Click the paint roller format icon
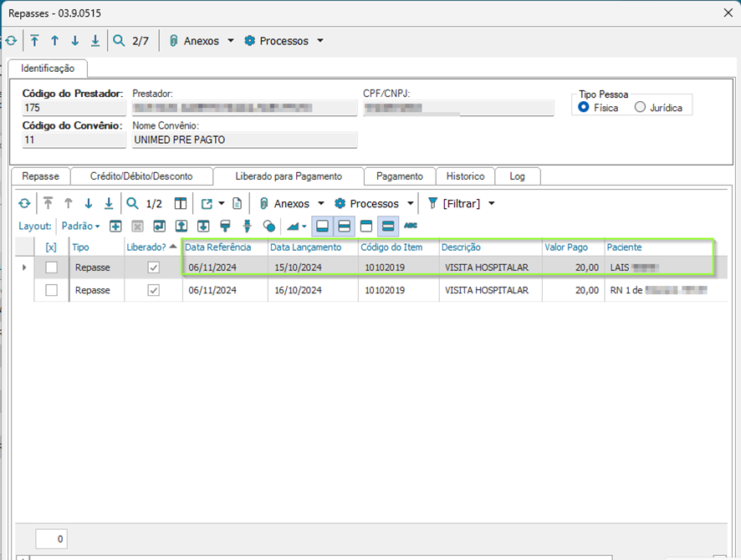The height and width of the screenshot is (560, 741). click(225, 227)
